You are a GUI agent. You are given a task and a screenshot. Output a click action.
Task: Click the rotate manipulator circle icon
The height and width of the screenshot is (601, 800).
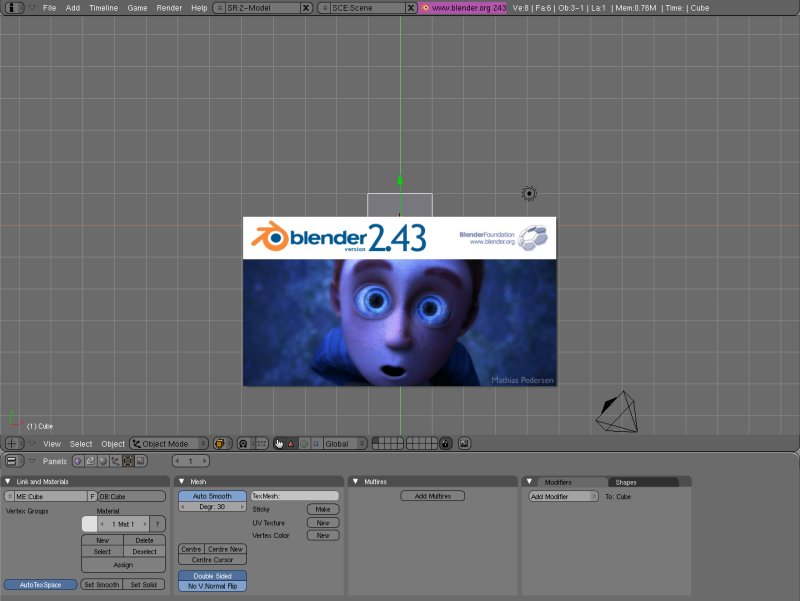(x=304, y=443)
